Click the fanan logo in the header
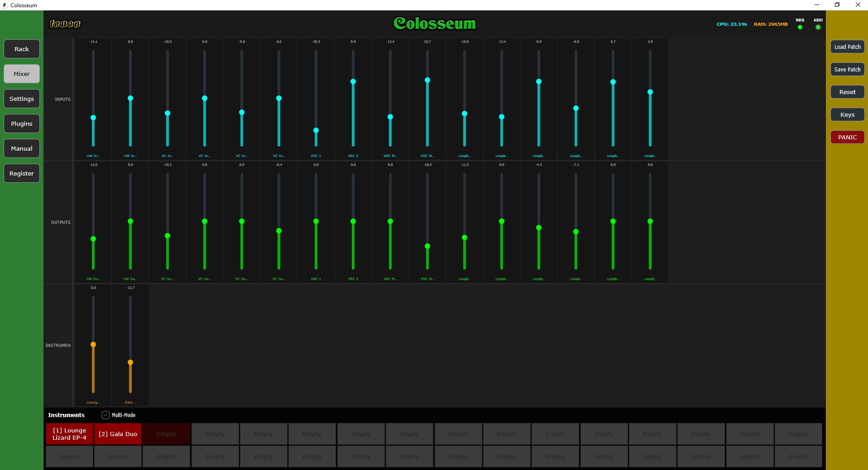This screenshot has height=470, width=868. point(65,24)
